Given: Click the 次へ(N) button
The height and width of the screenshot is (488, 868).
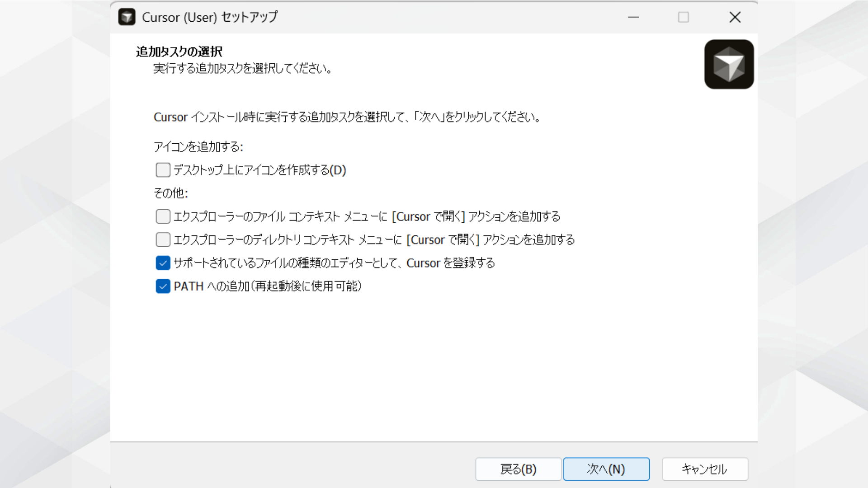Looking at the screenshot, I should 606,469.
